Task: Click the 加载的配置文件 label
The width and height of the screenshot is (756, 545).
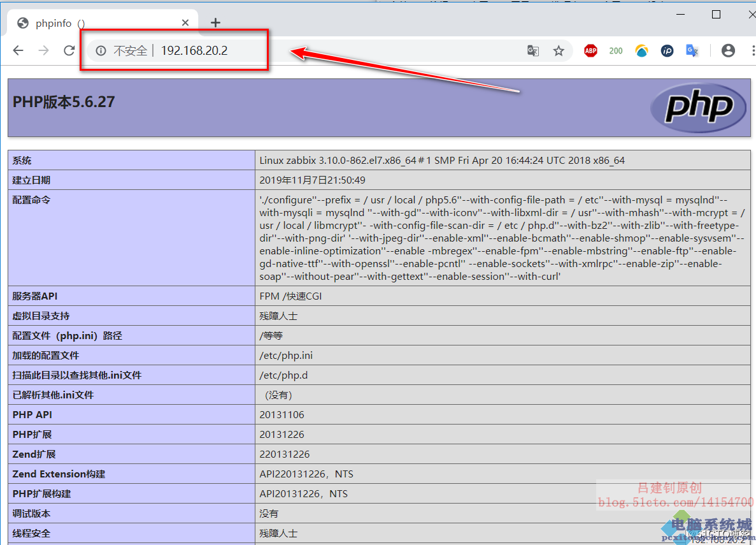Action: coord(46,355)
